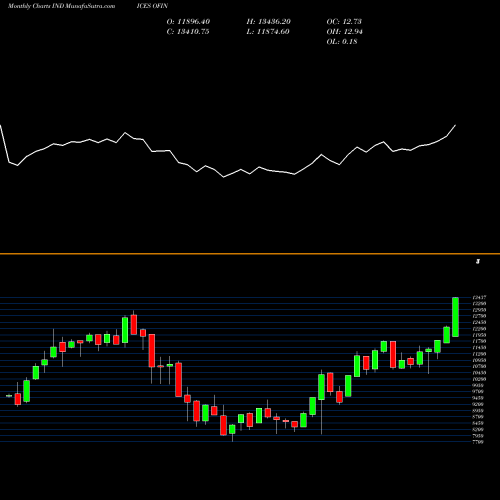
Task: Click the small marker above the price axis
Action: [x=478, y=262]
